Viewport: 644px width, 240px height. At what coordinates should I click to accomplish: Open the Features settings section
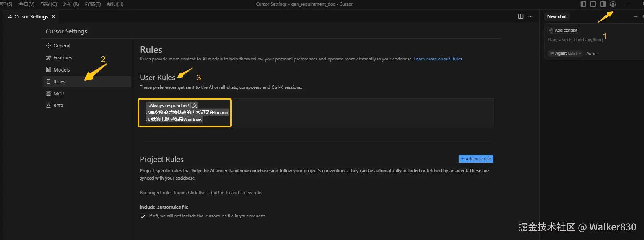point(87,57)
